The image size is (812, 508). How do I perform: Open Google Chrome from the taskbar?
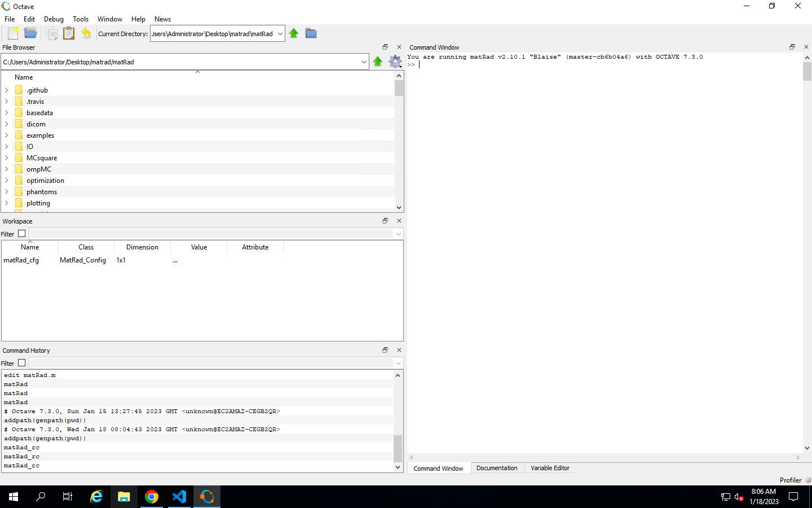(x=152, y=497)
